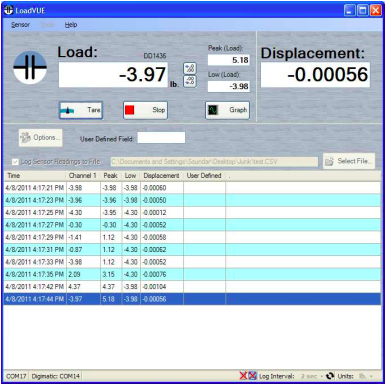Viewport: 386px width, 385px height.
Task: Click the increase decimal places button
Action: tap(190, 68)
